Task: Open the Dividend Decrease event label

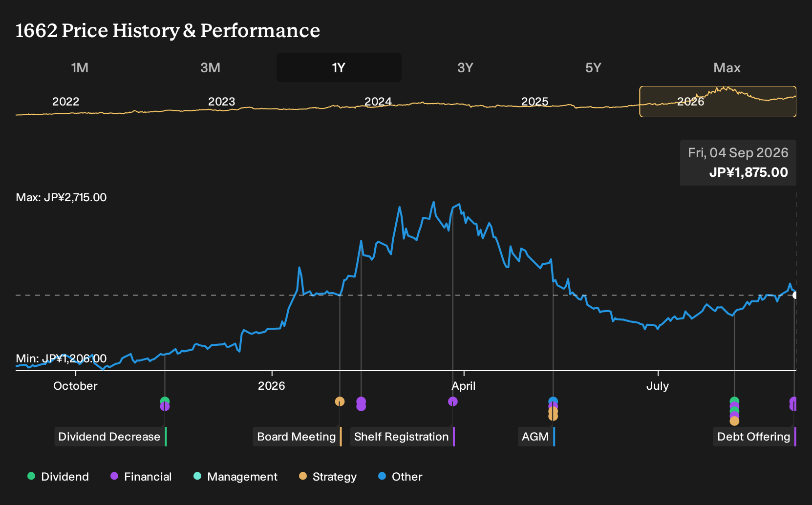Action: click(109, 437)
